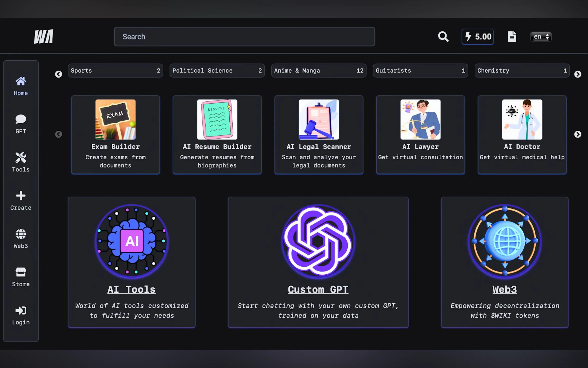Open GPT section from sidebar

click(x=20, y=124)
